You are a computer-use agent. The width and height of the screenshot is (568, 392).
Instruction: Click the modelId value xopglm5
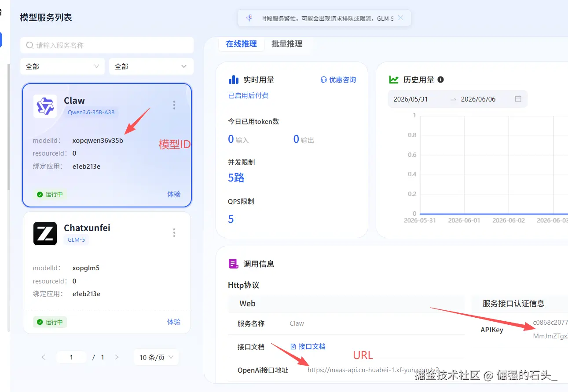(x=86, y=268)
